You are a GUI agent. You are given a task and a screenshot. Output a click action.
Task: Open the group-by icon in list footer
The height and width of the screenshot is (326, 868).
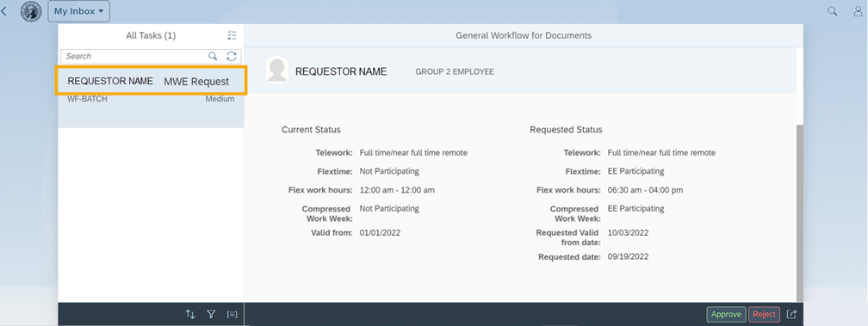232,315
